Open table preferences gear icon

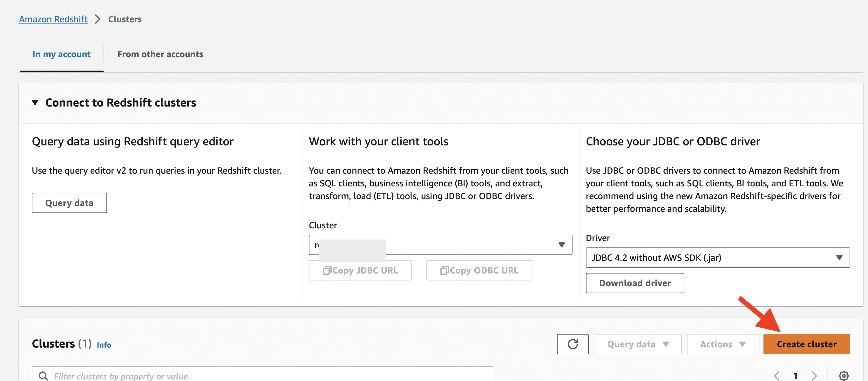click(x=844, y=375)
